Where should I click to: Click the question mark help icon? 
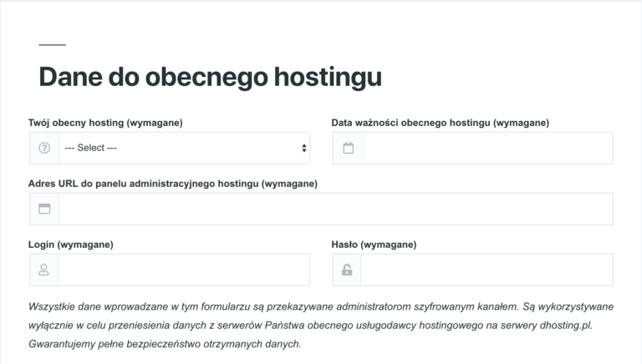[44, 148]
